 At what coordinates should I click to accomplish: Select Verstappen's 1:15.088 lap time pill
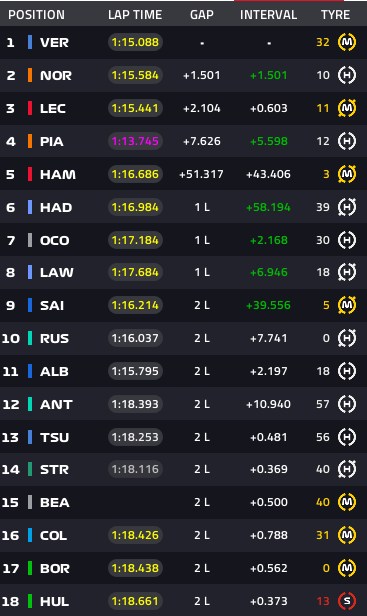pyautogui.click(x=135, y=42)
